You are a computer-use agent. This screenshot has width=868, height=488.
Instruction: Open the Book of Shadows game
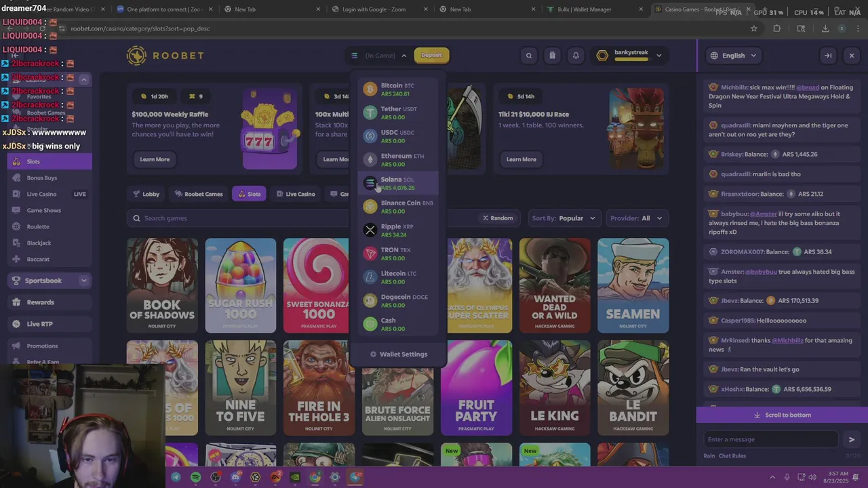pos(162,285)
